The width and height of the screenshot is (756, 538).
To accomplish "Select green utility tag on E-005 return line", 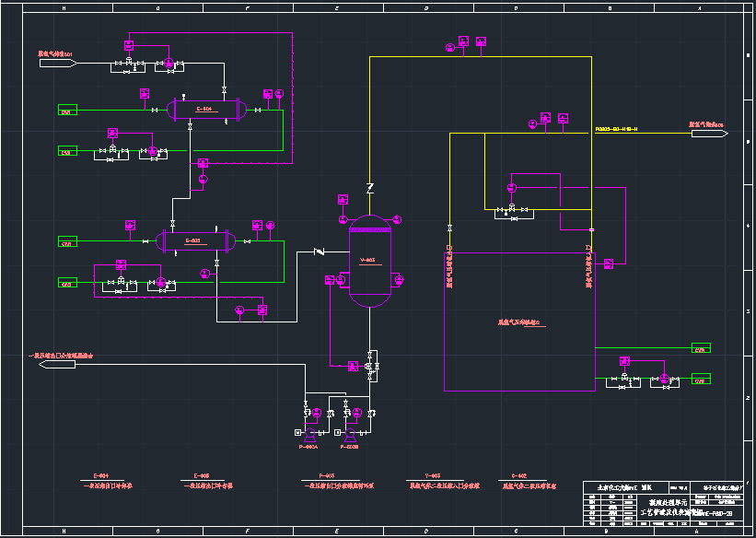I will pyautogui.click(x=67, y=282).
